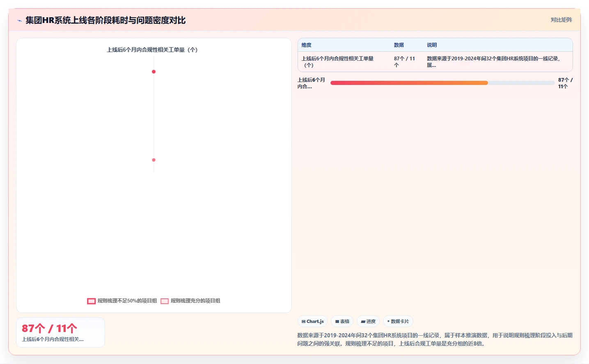Screen dimensions: 589x364
Task: Click the Chart.js tag
Action: coord(312,321)
